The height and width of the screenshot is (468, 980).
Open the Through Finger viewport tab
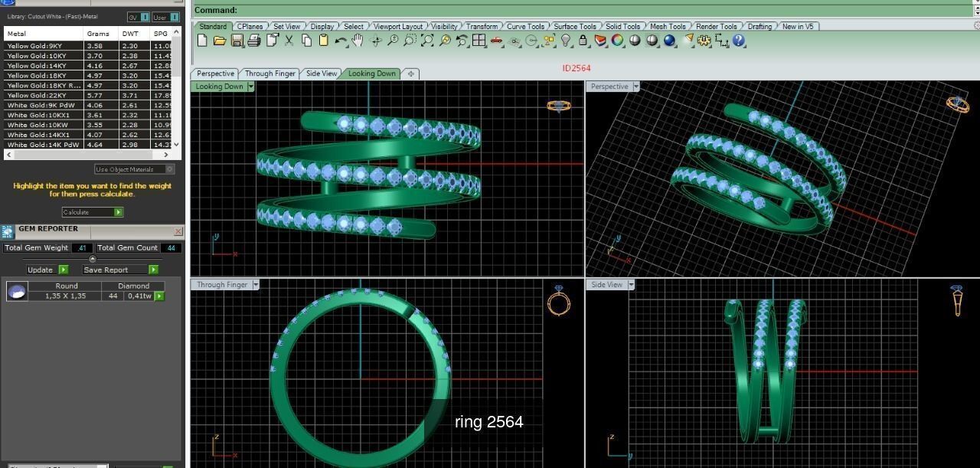269,74
